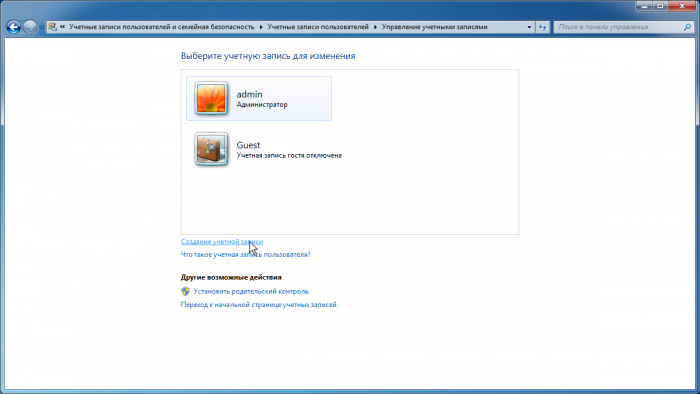Viewport: 700px width, 394px height.
Task: Expand arrow before 'Управление учетными записями'
Action: 375,27
